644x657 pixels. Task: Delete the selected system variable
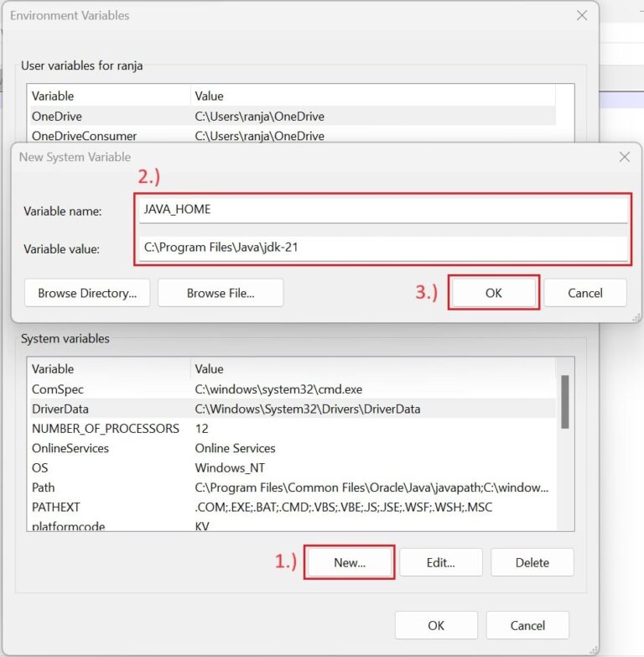coord(532,562)
